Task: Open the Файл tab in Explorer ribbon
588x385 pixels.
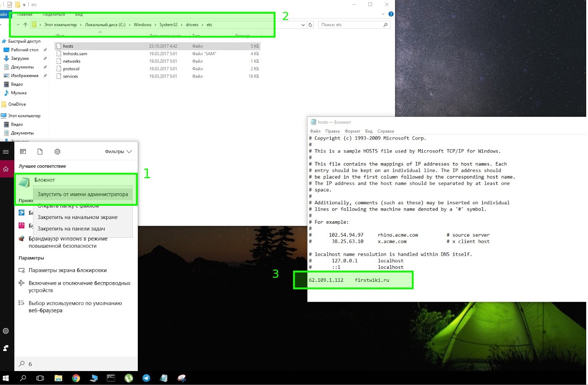Action: coord(4,14)
